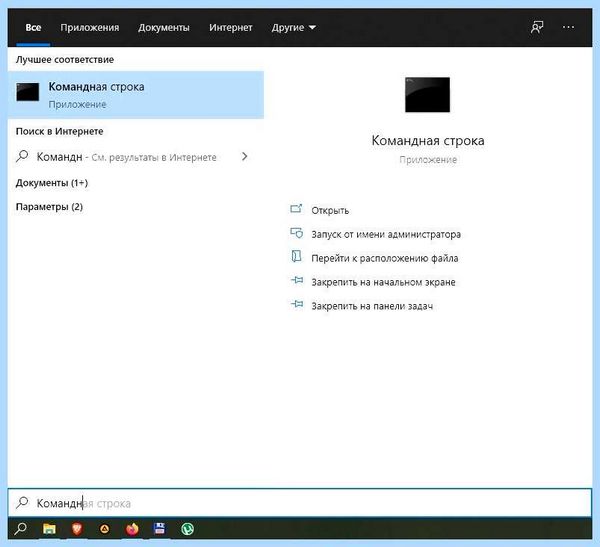Click Командн web search result
The image size is (600, 547).
click(127, 157)
